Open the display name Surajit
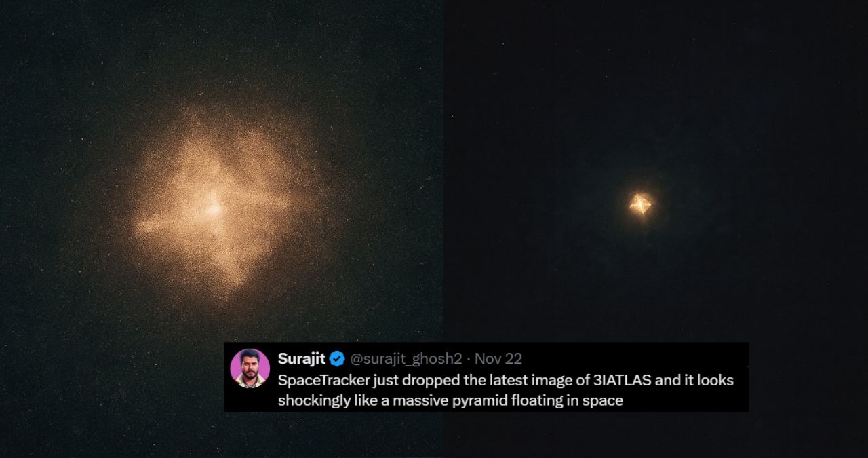The width and height of the screenshot is (868, 458). (x=302, y=359)
